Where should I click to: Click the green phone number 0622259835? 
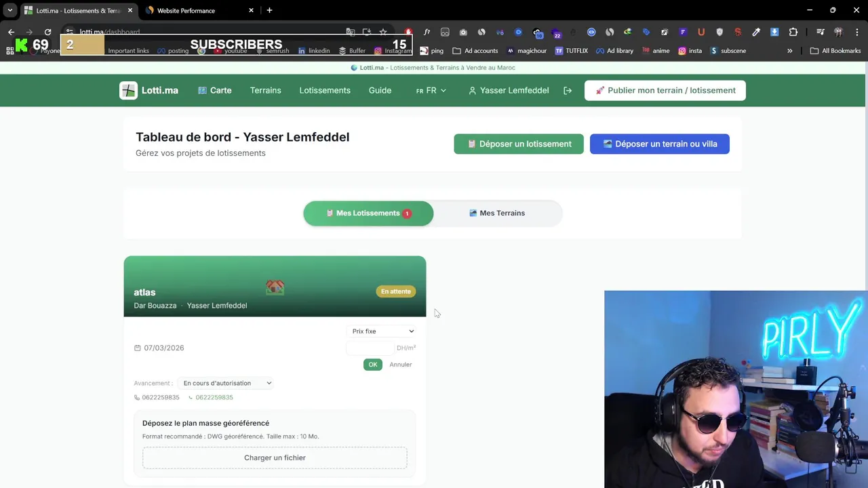point(214,398)
